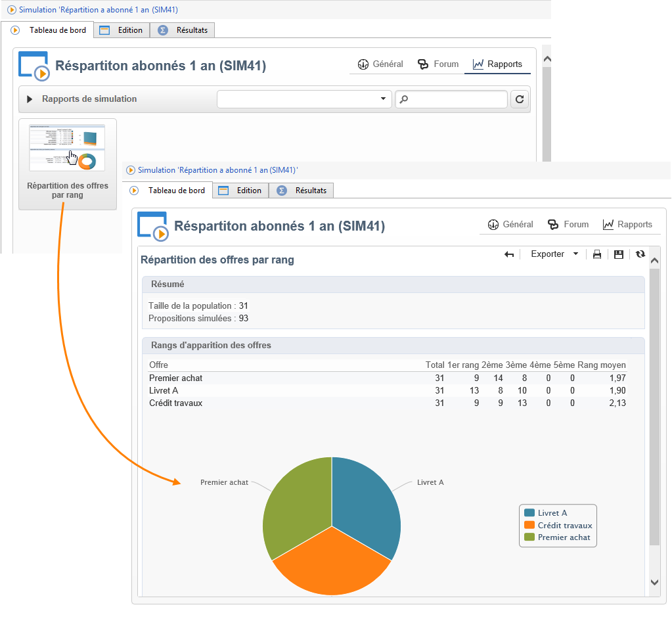
Task: Click the simulation icon of the front window header
Action: pyautogui.click(x=153, y=227)
